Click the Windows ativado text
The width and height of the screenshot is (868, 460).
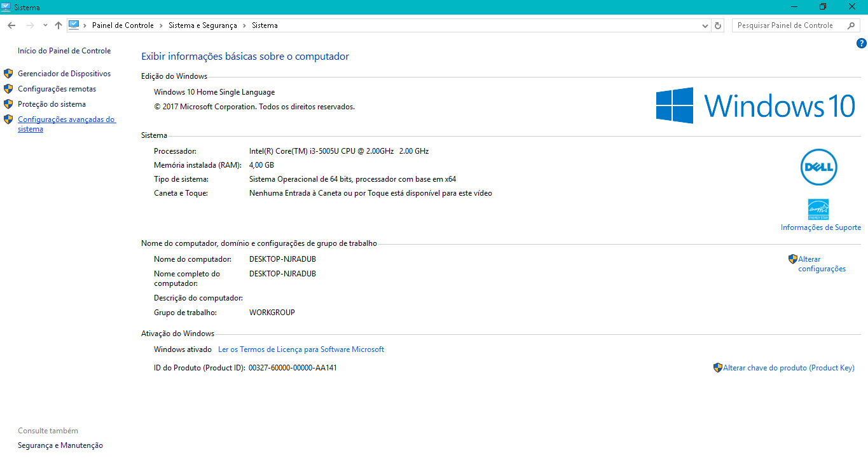183,349
